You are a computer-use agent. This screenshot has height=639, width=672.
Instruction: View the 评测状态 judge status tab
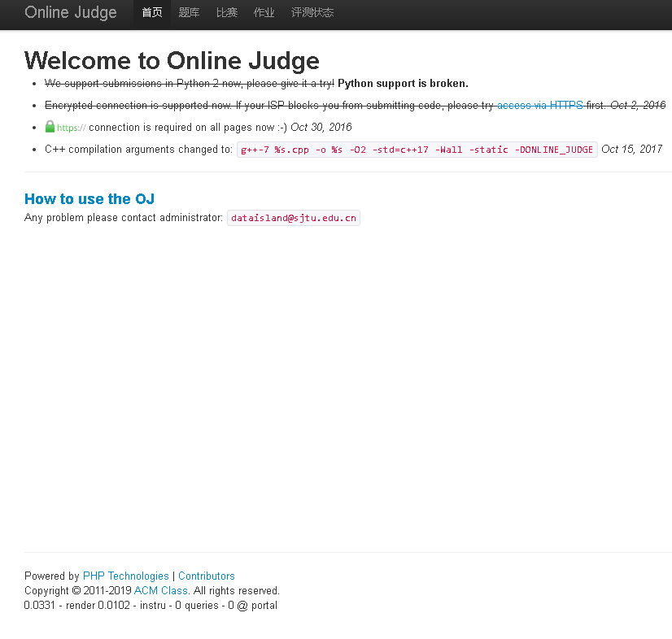(x=312, y=12)
